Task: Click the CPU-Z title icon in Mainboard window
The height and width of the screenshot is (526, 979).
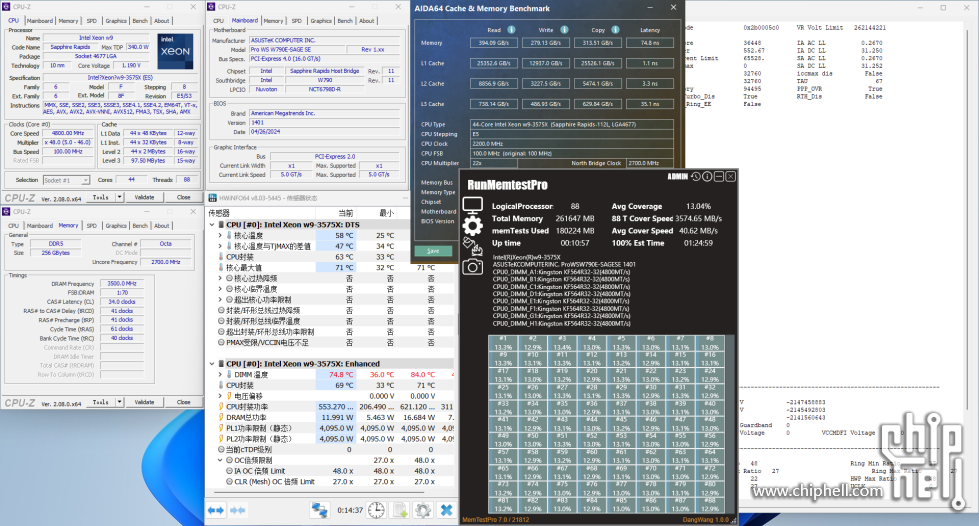Action: 212,7
